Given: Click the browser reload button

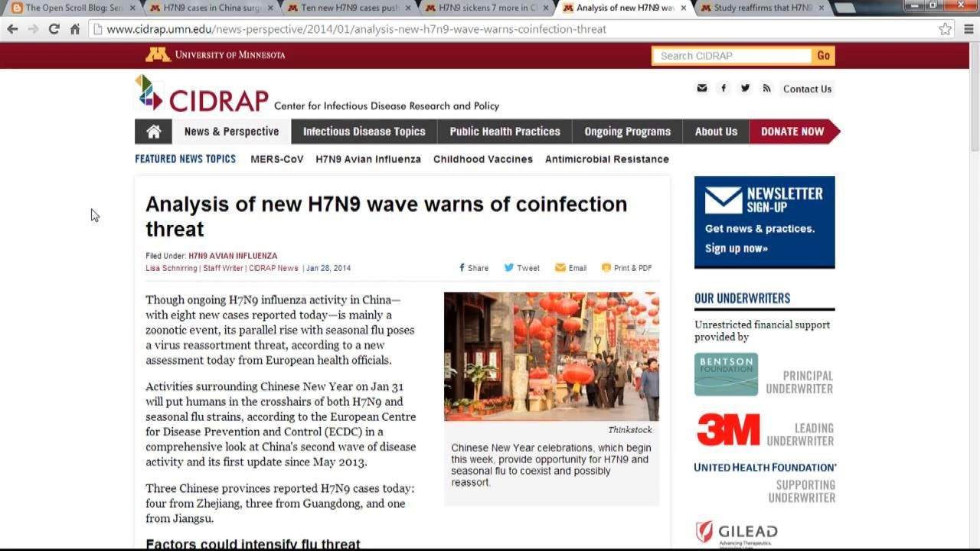Looking at the screenshot, I should click(x=54, y=29).
